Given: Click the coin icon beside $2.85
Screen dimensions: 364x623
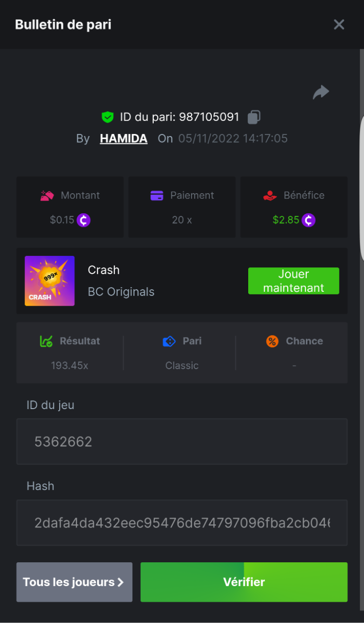Looking at the screenshot, I should click(308, 220).
